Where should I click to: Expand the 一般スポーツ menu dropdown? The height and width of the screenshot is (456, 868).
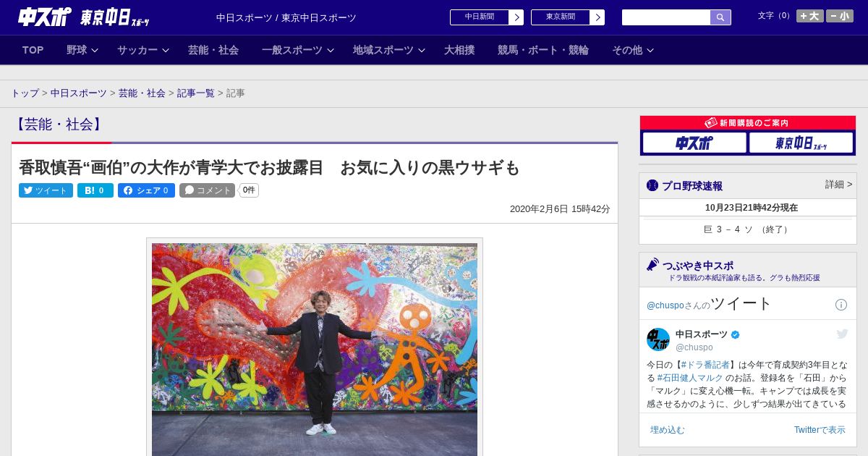297,50
